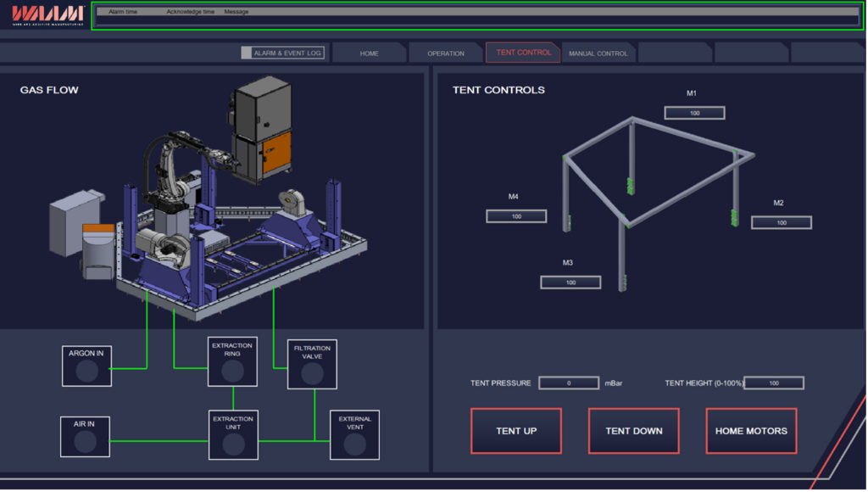Switch to the MANUAL CONTROL tab
Image resolution: width=868 pixels, height=492 pixels.
[599, 53]
